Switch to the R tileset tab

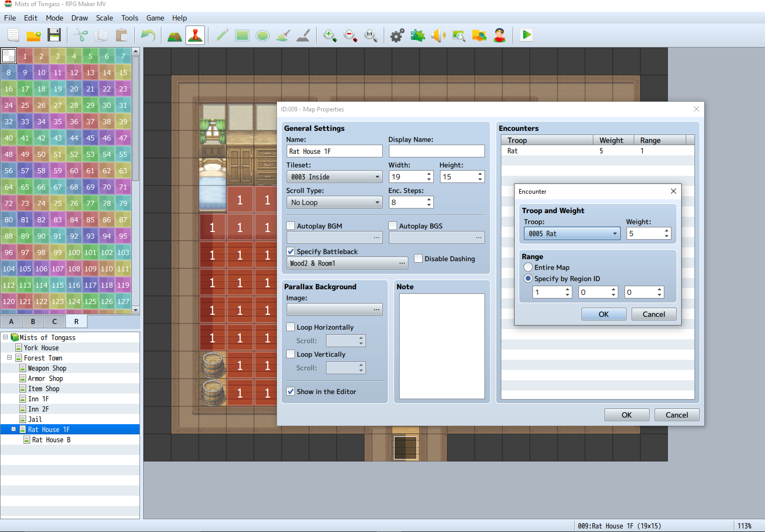point(76,321)
